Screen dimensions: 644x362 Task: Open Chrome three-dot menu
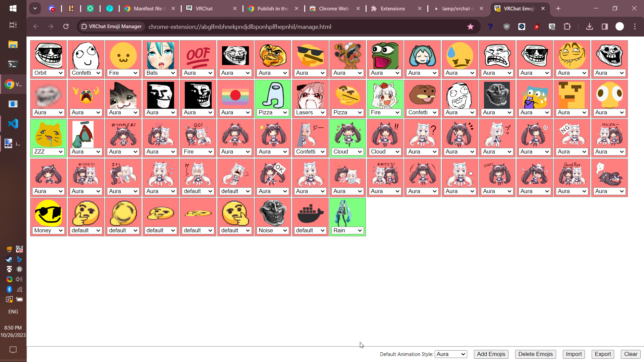tap(635, 26)
